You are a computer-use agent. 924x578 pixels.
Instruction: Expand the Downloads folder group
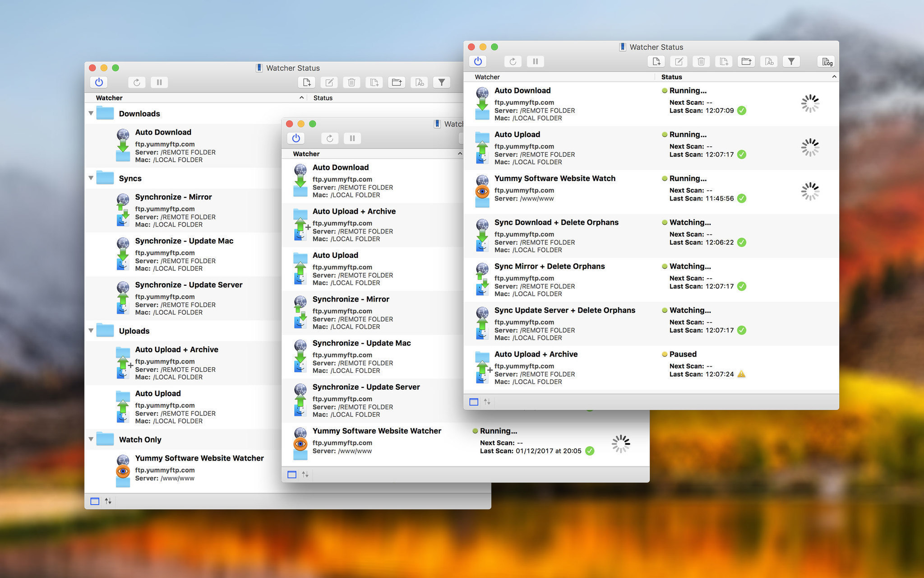pos(89,112)
